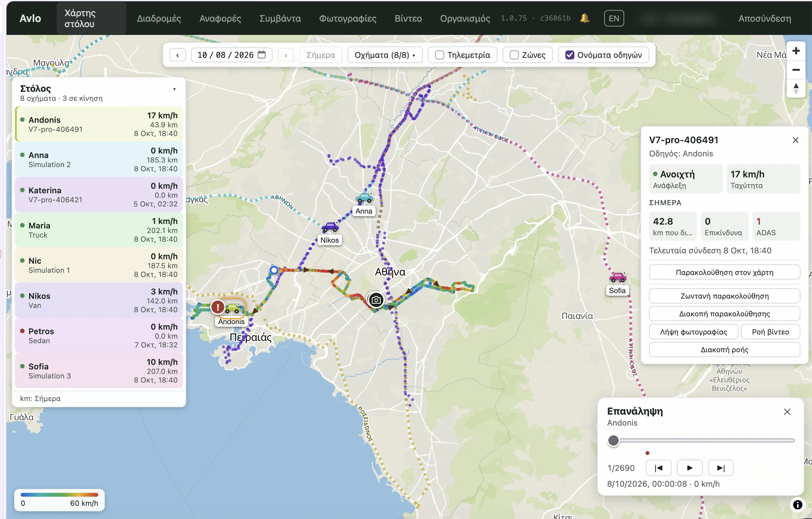Click the notification bell icon

point(584,18)
